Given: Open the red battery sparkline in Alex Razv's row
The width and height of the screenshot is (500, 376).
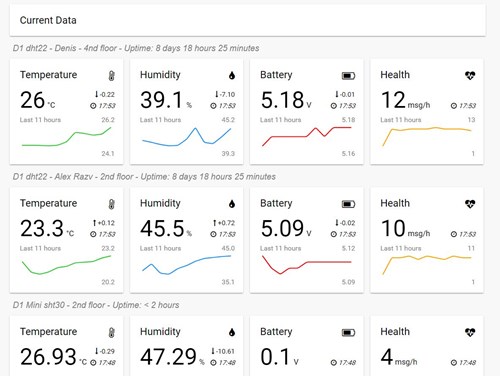Looking at the screenshot, I should (307, 265).
